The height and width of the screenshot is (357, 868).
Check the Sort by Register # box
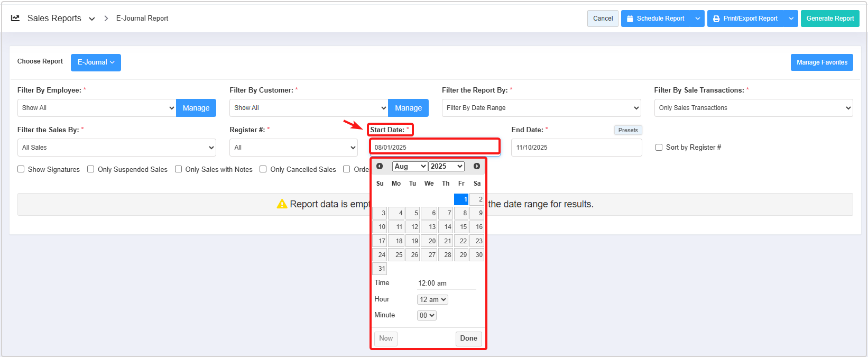pyautogui.click(x=659, y=148)
